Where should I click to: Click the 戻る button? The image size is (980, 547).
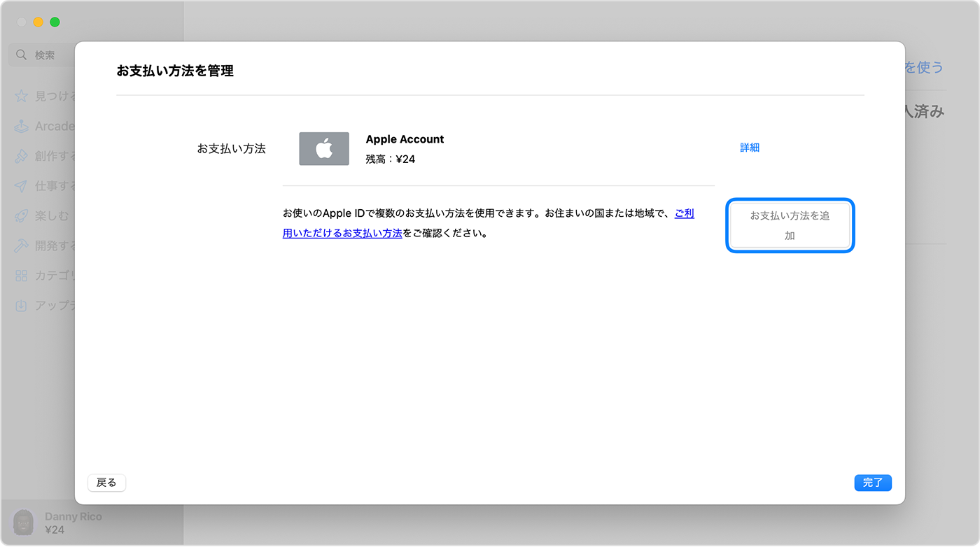(x=106, y=483)
